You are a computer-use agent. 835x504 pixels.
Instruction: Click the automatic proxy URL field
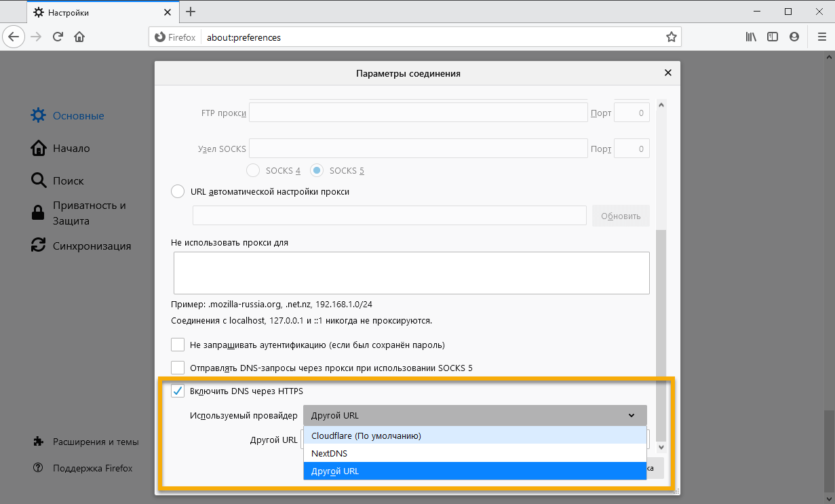tap(389, 216)
